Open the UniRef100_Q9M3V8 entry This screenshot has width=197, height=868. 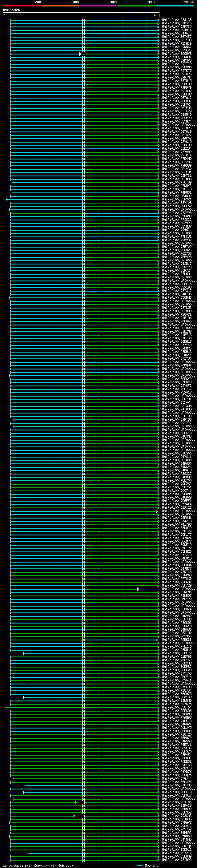click(x=177, y=61)
